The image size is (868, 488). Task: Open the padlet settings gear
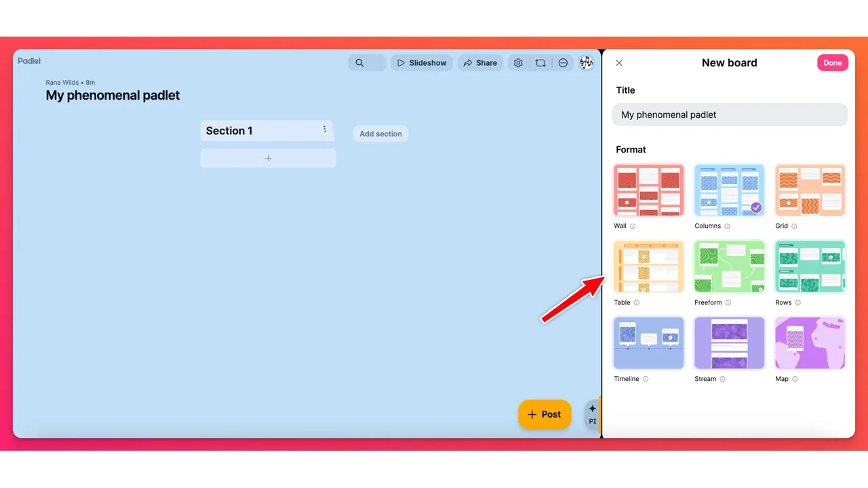(518, 63)
